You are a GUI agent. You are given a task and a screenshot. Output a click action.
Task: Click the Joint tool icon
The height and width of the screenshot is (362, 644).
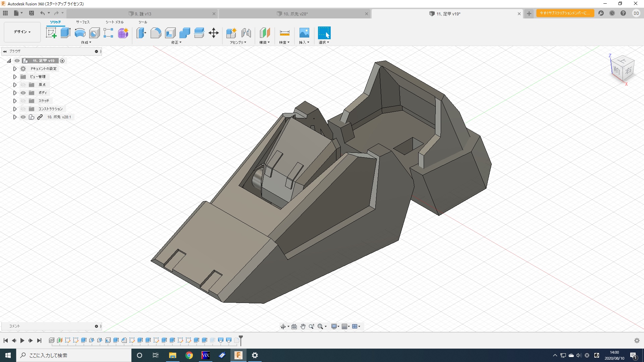click(x=246, y=33)
